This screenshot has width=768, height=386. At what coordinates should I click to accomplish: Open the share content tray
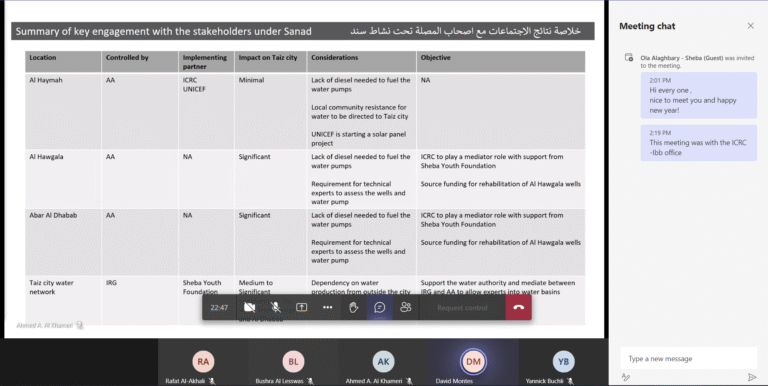(x=302, y=308)
